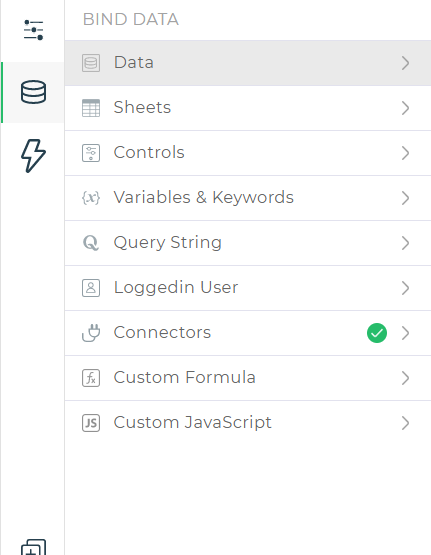431x555 pixels.
Task: Choose the Query String entry
Action: 248,243
